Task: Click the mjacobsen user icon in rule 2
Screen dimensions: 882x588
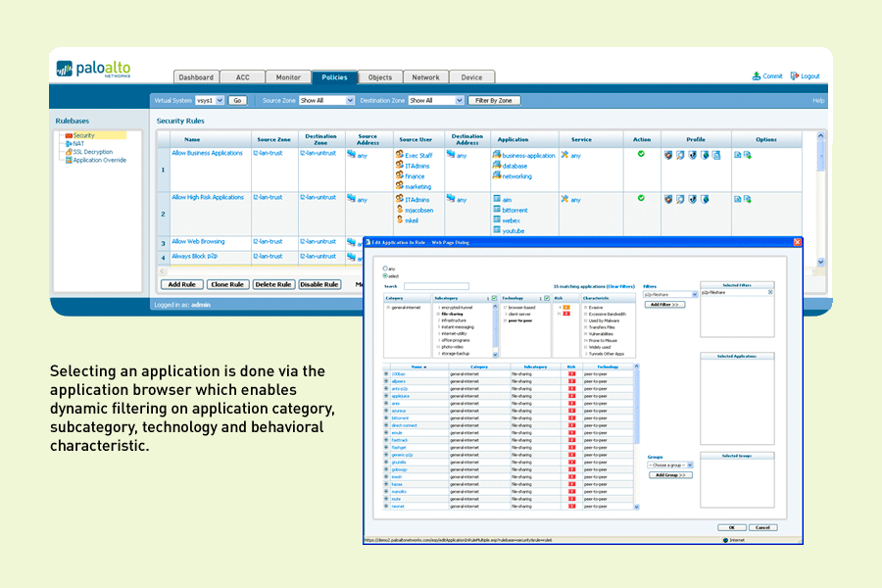Action: coord(400,210)
